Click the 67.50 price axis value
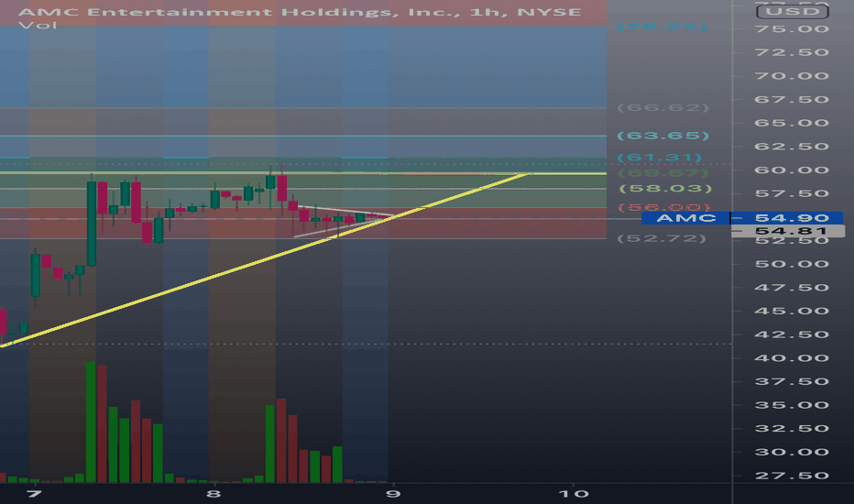Viewport: 854px width, 504px height. 792,99
